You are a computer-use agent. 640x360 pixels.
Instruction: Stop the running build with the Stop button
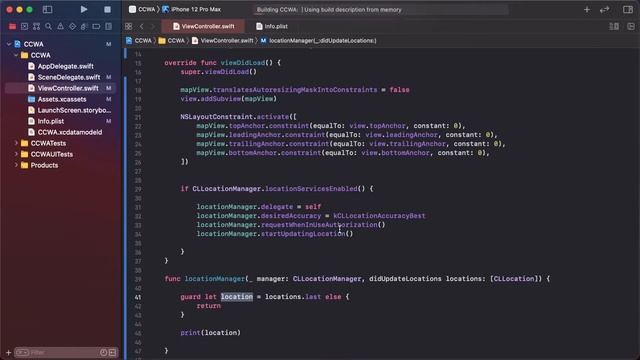tap(107, 9)
